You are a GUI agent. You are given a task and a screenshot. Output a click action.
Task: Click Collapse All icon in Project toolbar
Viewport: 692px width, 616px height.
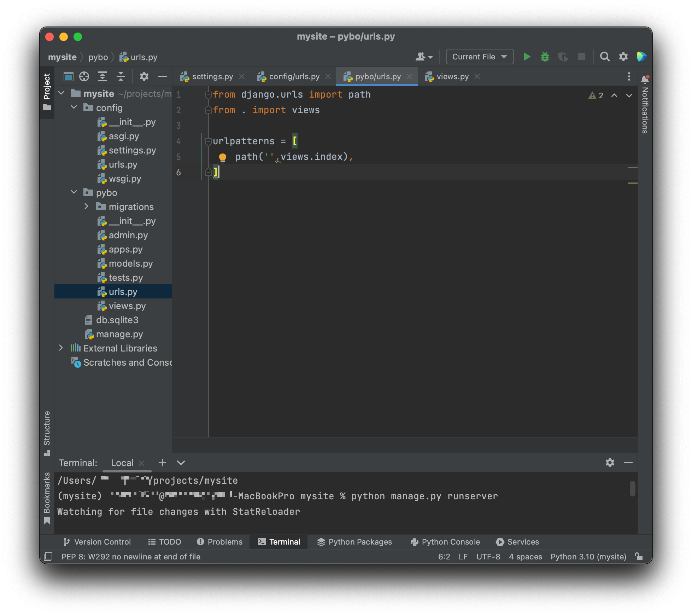click(121, 76)
